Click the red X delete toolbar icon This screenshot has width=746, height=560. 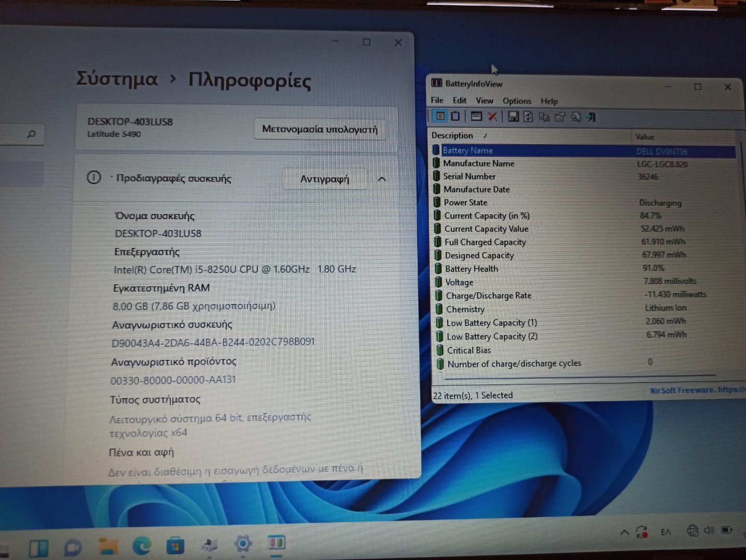[x=492, y=117]
